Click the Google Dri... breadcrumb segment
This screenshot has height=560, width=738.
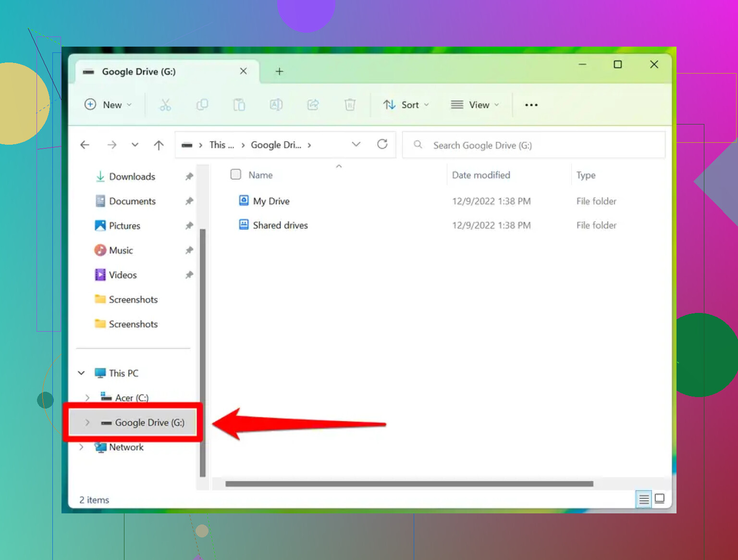tap(276, 145)
